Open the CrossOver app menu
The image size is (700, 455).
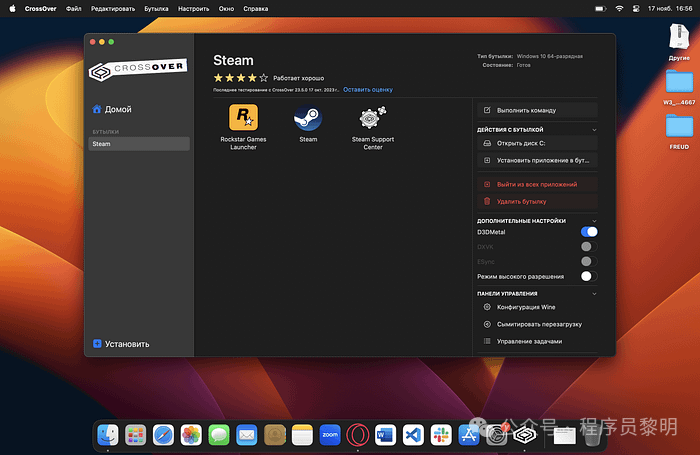click(x=41, y=8)
